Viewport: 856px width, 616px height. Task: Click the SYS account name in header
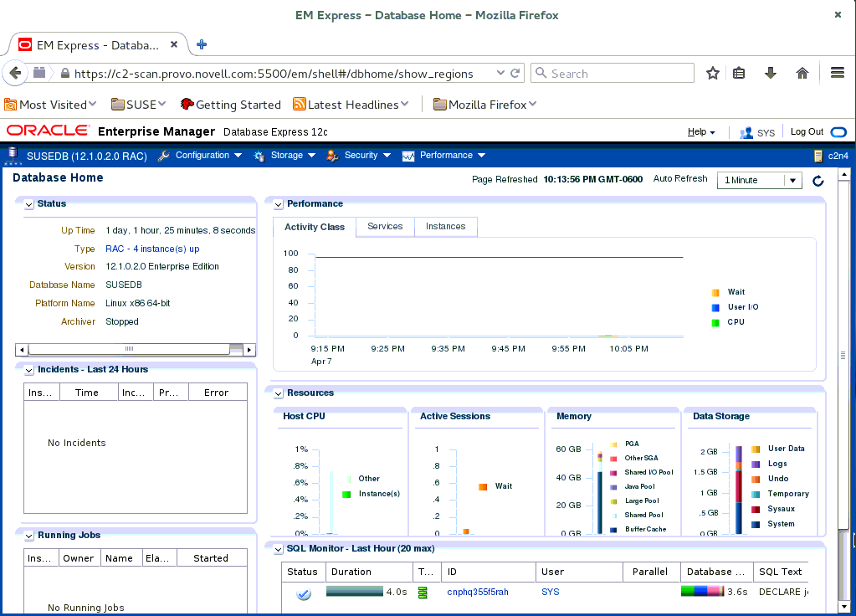point(766,133)
